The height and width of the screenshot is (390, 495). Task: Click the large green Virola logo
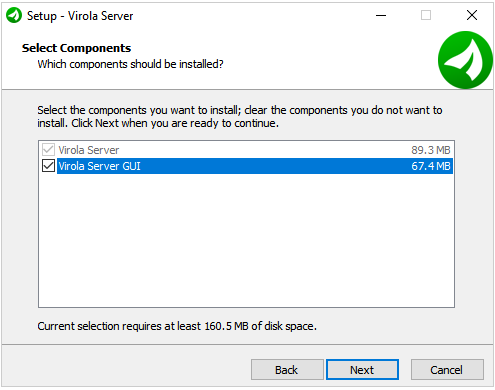465,60
